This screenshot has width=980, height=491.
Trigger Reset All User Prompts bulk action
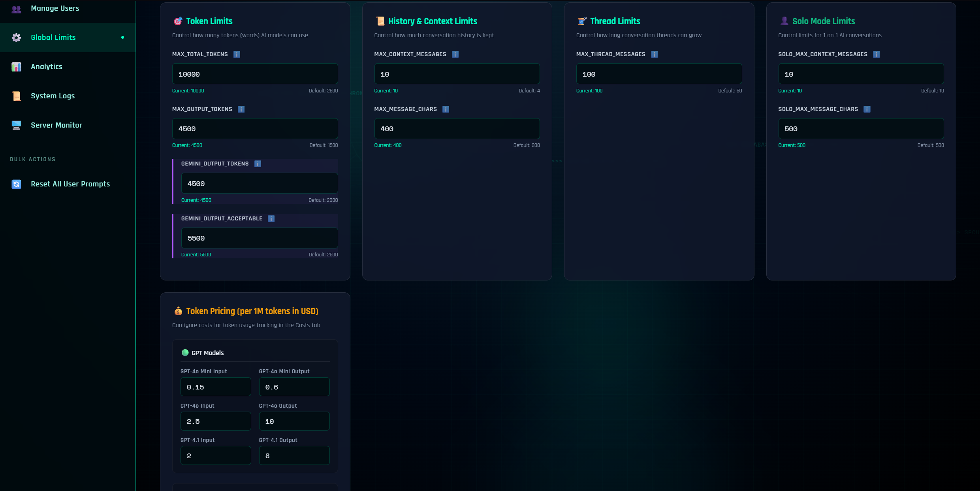click(70, 184)
